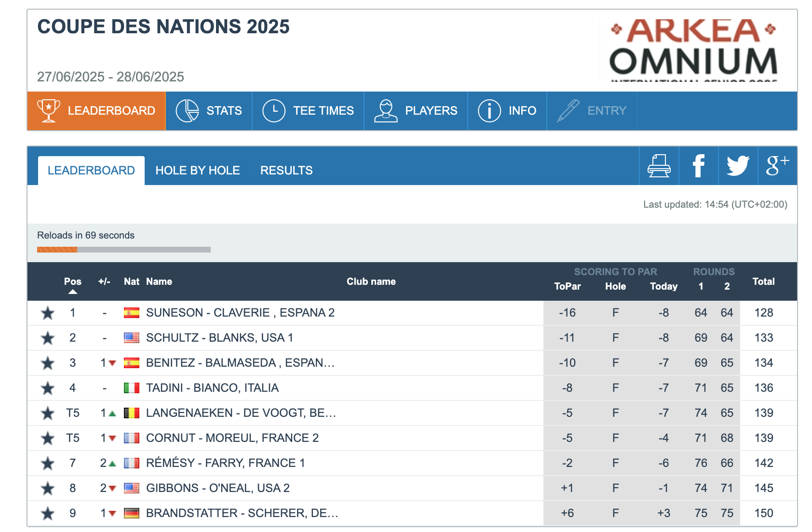The image size is (812, 532).
Task: Switch to Hole by Hole tab
Action: [x=197, y=171]
